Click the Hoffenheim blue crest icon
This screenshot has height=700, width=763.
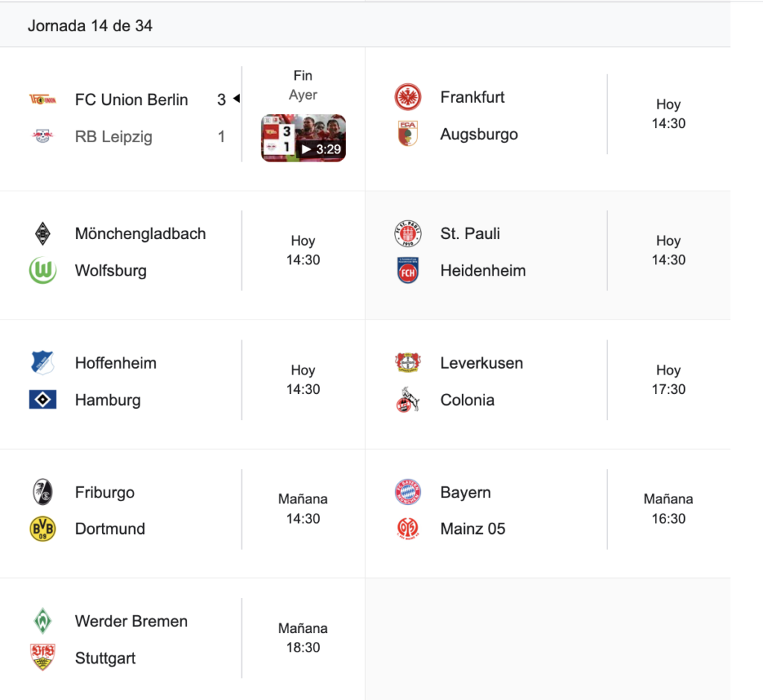(42, 363)
